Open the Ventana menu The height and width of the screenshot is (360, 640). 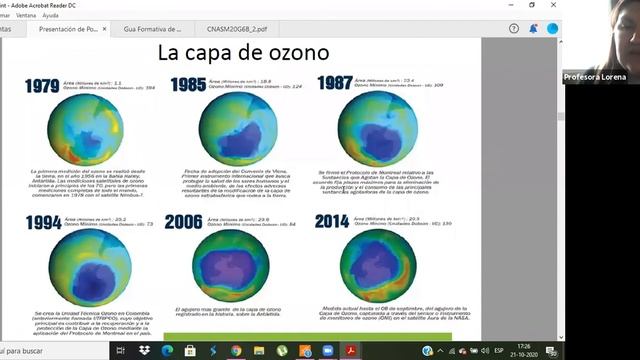pyautogui.click(x=26, y=16)
